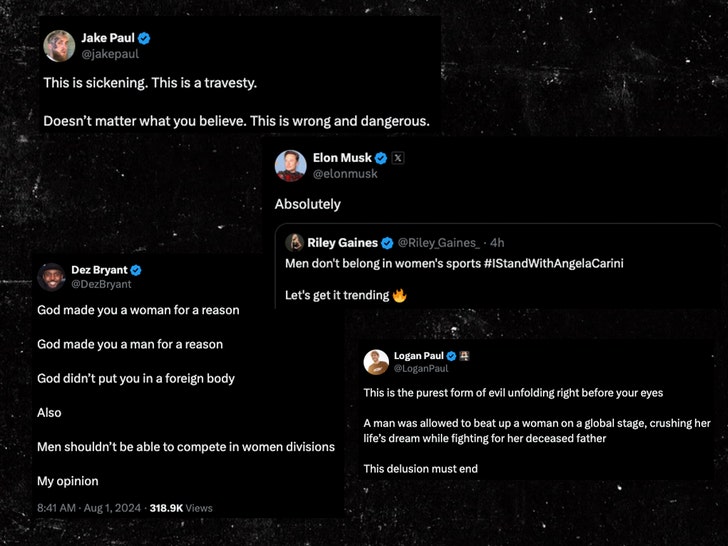Click Jake Paul's profile avatar
The width and height of the screenshot is (728, 546).
click(x=58, y=45)
